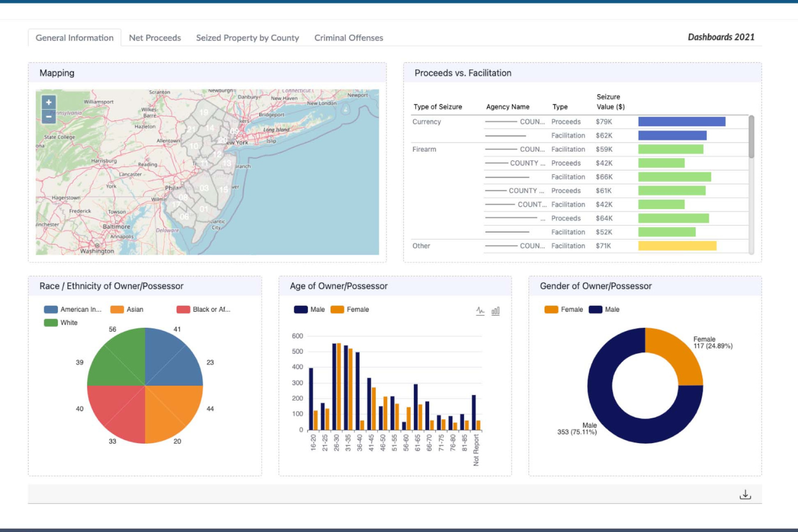
Task: Zoom in on the map
Action: [x=48, y=102]
